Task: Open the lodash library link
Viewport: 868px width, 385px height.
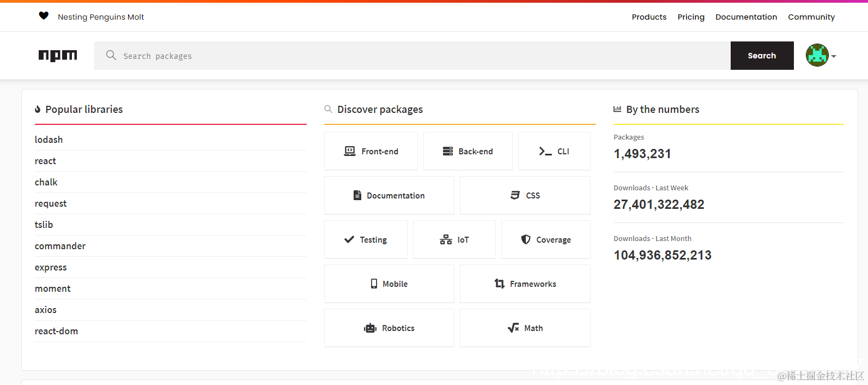Action: (48, 140)
